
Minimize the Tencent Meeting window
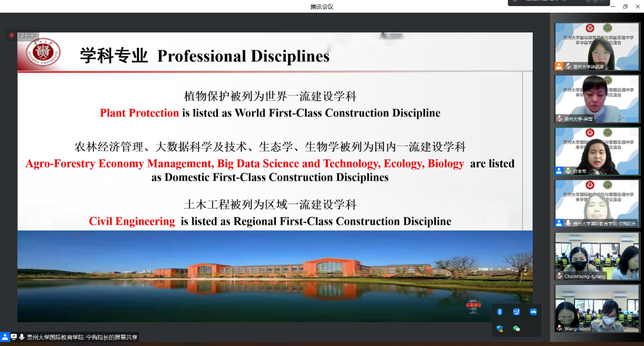pyautogui.click(x=613, y=7)
